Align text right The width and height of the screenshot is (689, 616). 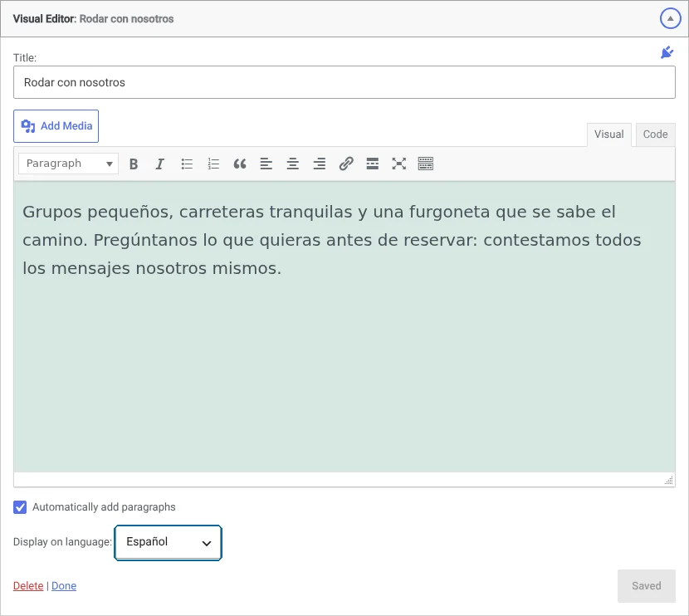coord(320,164)
